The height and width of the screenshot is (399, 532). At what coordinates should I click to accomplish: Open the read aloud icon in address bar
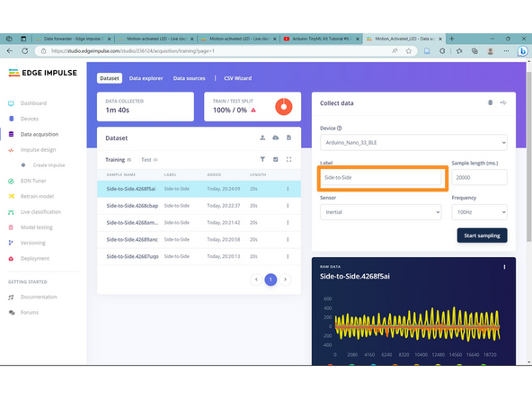[395, 51]
